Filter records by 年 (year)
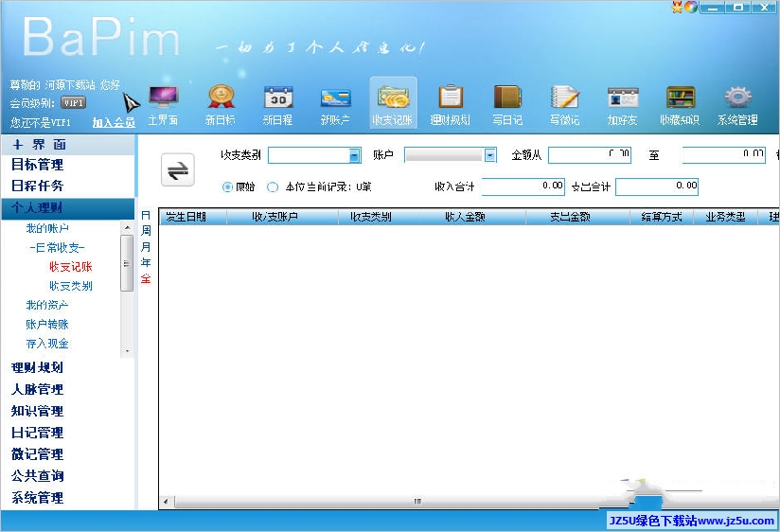Screen dimensions: 780x532 pos(146,262)
